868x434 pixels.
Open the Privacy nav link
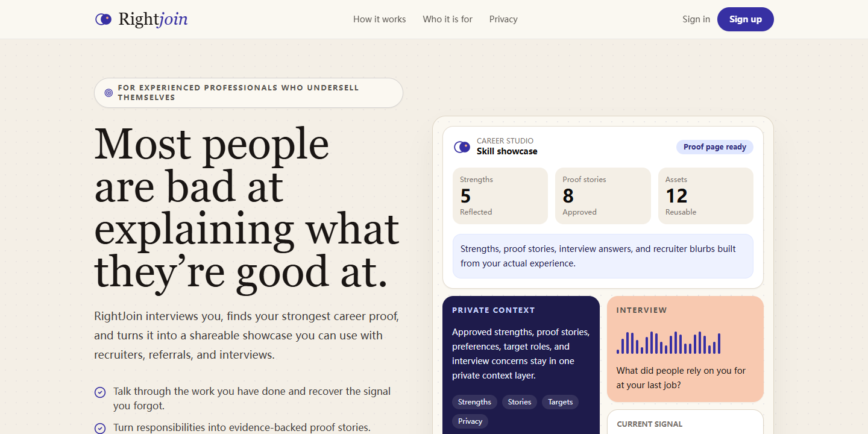click(503, 19)
